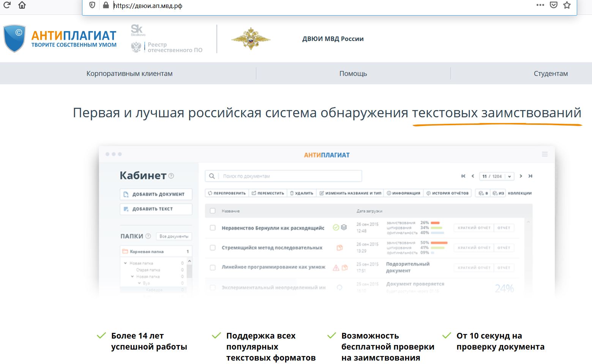The height and width of the screenshot is (364, 592).
Task: Select the Старая папка tree item
Action: pos(148,270)
